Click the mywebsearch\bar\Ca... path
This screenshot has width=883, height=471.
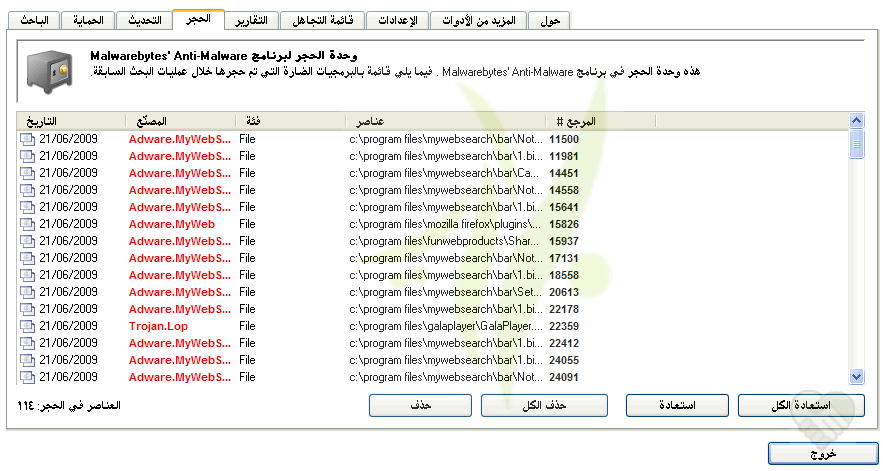click(x=444, y=173)
